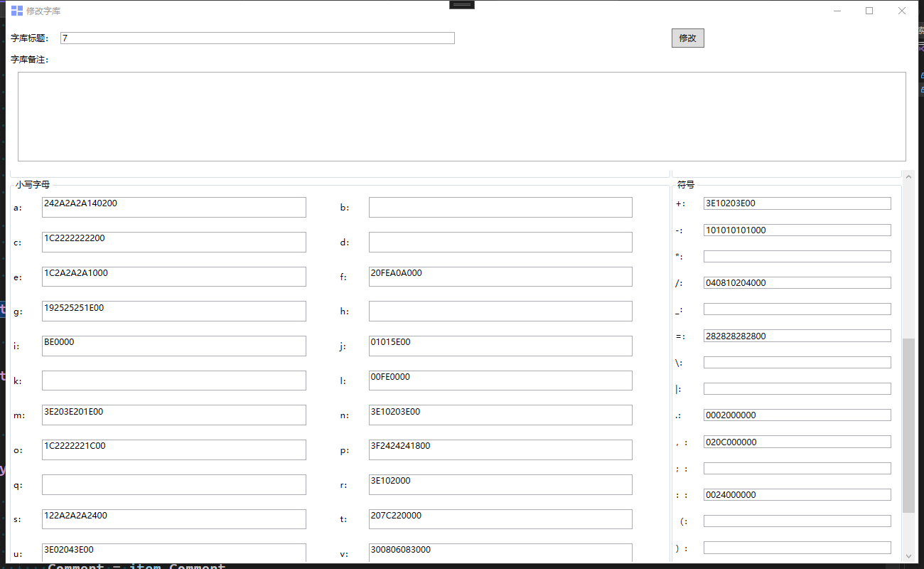
Task: Maximize the 修改字库 window
Action: click(x=869, y=11)
